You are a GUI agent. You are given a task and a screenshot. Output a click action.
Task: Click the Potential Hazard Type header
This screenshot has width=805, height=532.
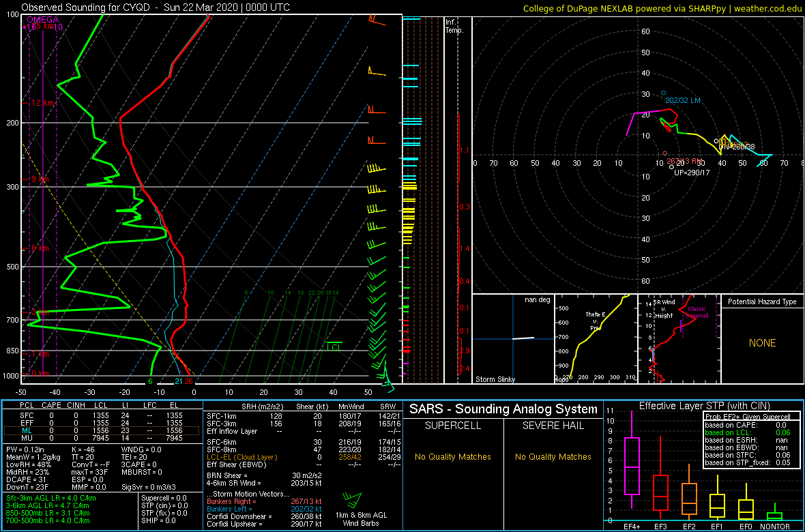click(x=761, y=302)
